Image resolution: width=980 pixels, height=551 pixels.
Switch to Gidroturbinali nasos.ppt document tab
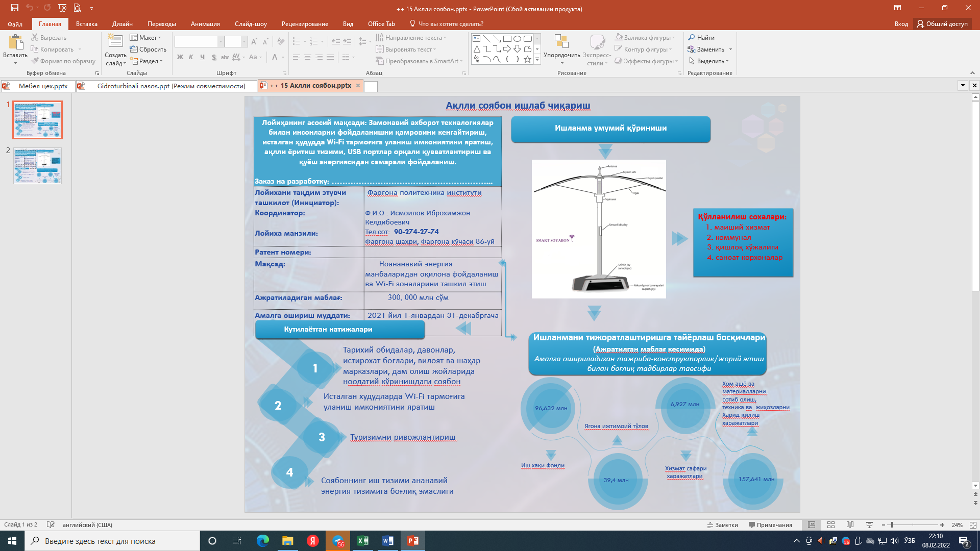click(170, 86)
